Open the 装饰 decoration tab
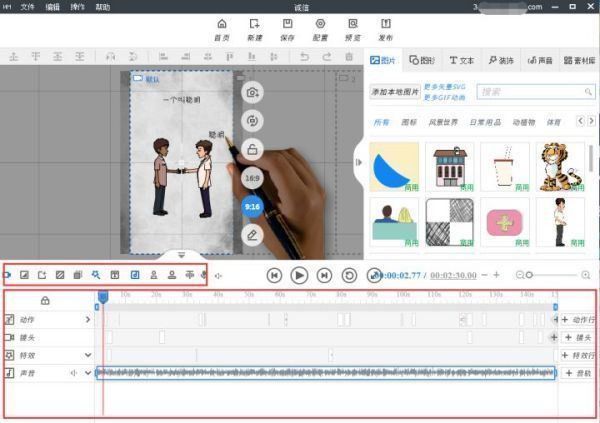The image size is (600, 423). [x=501, y=60]
